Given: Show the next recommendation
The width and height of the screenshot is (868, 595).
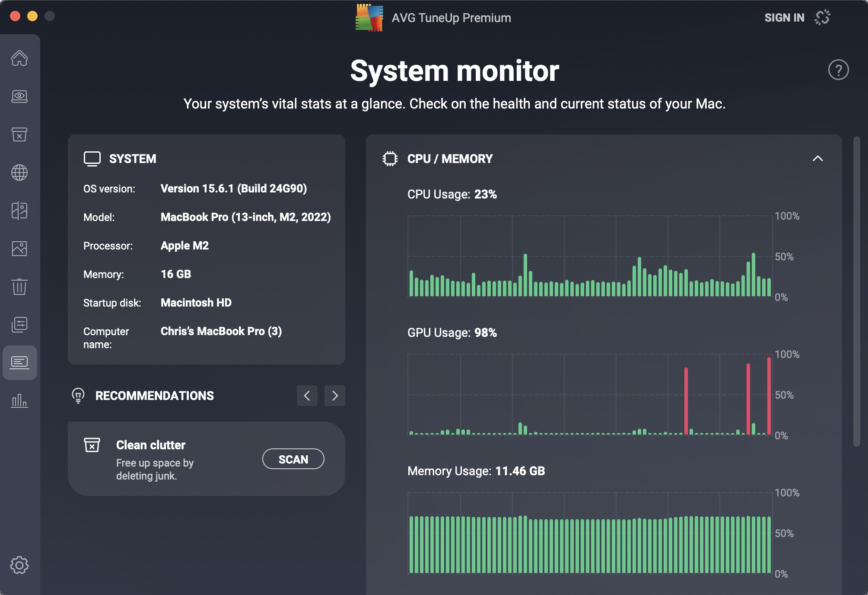Looking at the screenshot, I should [335, 396].
